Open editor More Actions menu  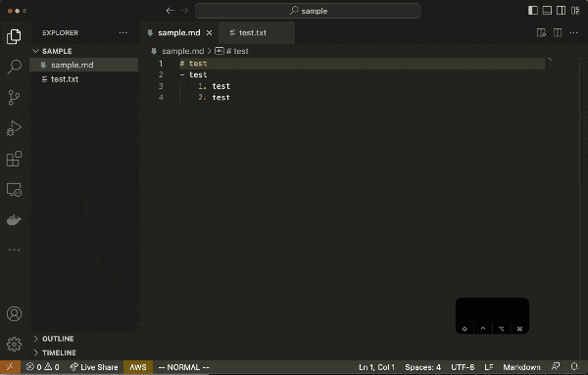[x=573, y=33]
